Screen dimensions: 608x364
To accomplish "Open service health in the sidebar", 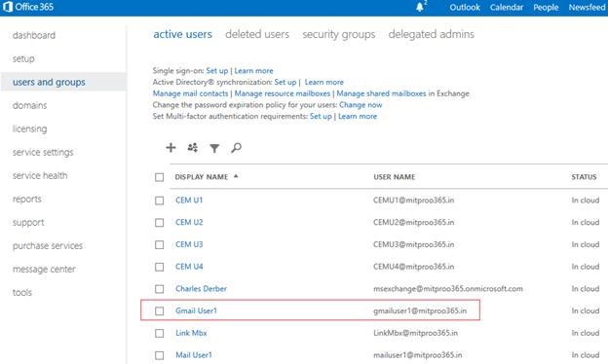I will (40, 175).
